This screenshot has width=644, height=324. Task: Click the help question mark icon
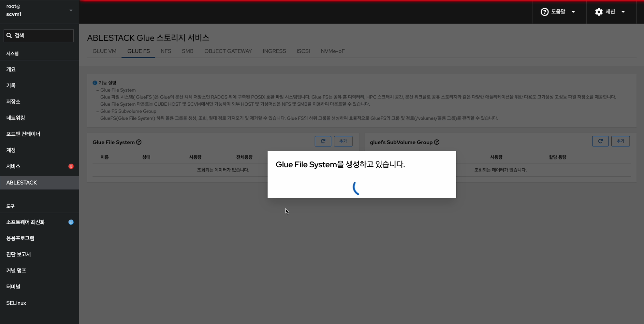click(544, 12)
